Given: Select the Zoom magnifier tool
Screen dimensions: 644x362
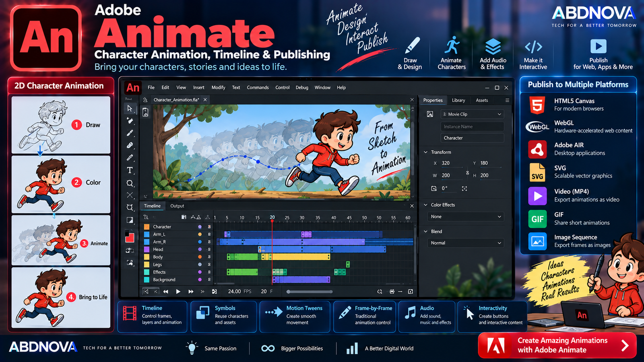Looking at the screenshot, I should [x=130, y=183].
